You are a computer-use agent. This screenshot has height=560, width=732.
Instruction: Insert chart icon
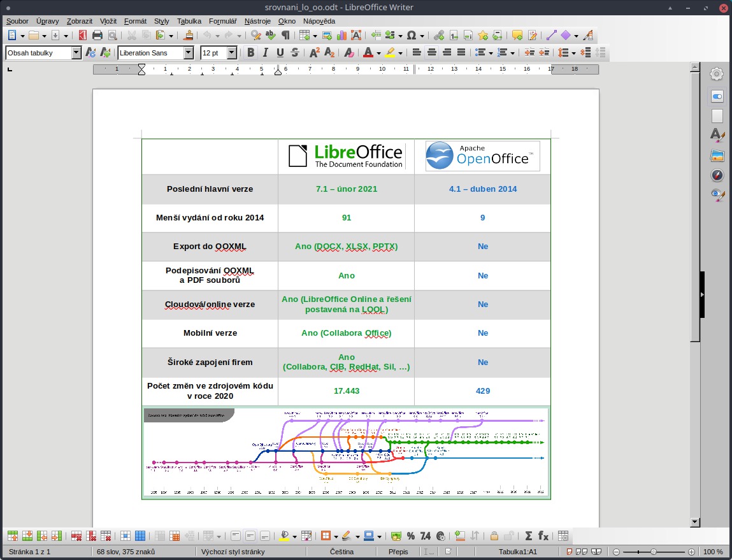pos(341,35)
